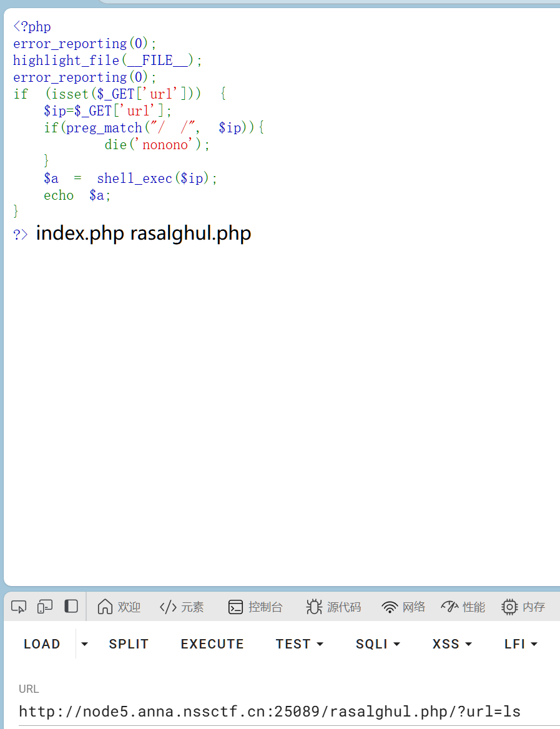The image size is (560, 729).
Task: Expand the arrow next to LOAD
Action: pos(85,644)
